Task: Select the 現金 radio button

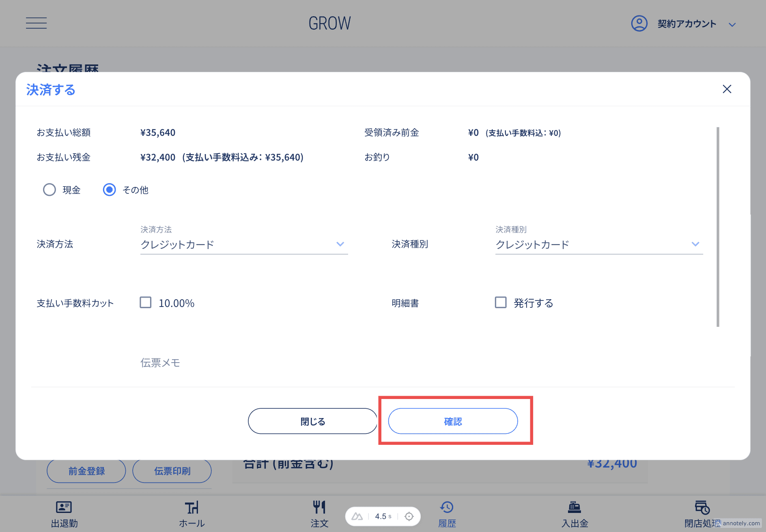Action: [49, 190]
